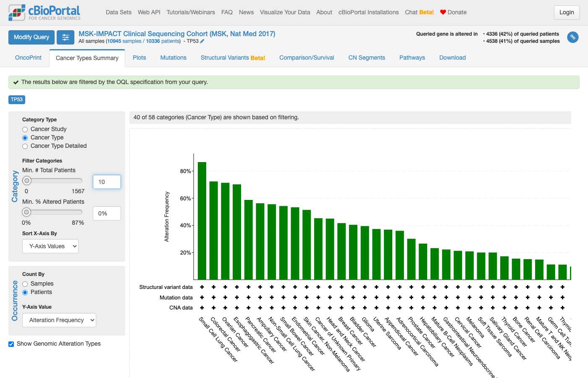
Task: Go to Tutorials/Webinars page
Action: point(191,12)
